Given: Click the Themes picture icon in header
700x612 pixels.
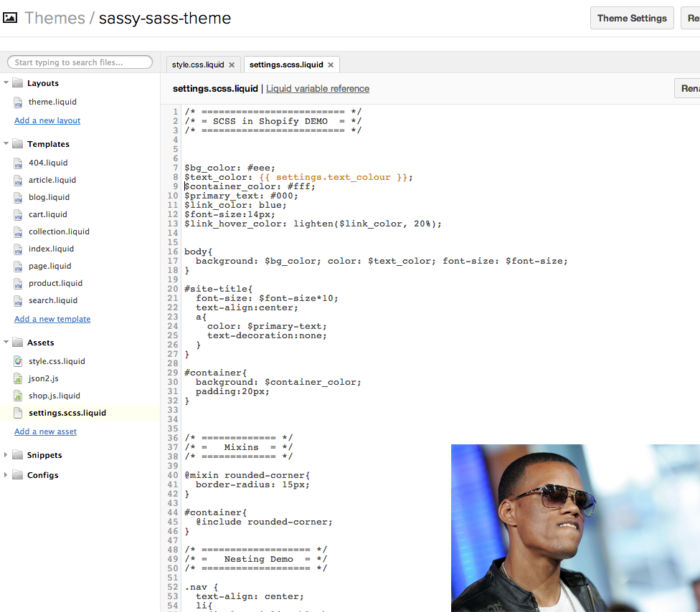Looking at the screenshot, I should tap(10, 18).
